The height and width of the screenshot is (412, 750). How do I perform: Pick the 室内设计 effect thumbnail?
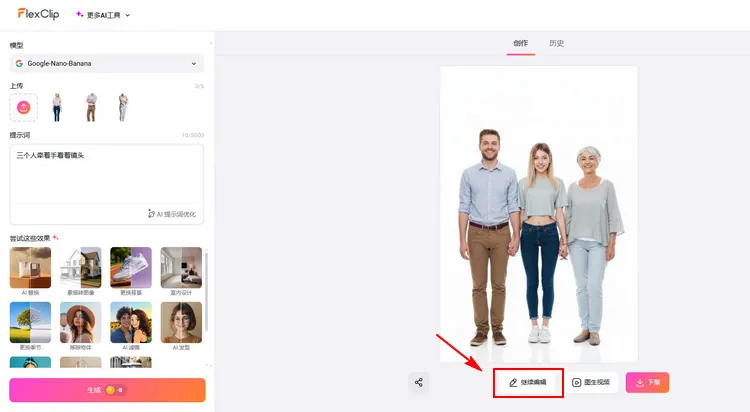tap(181, 268)
